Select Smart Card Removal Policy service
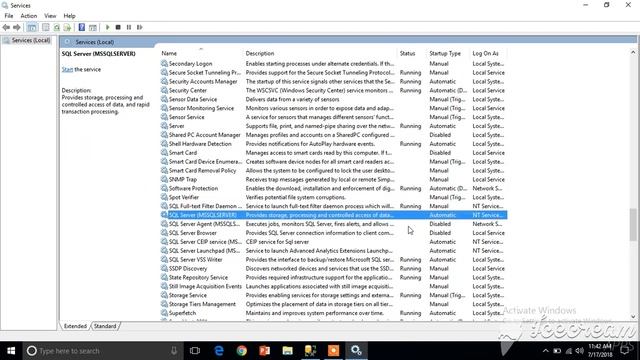Screen dimensions: 640x360 tap(333, 171)
